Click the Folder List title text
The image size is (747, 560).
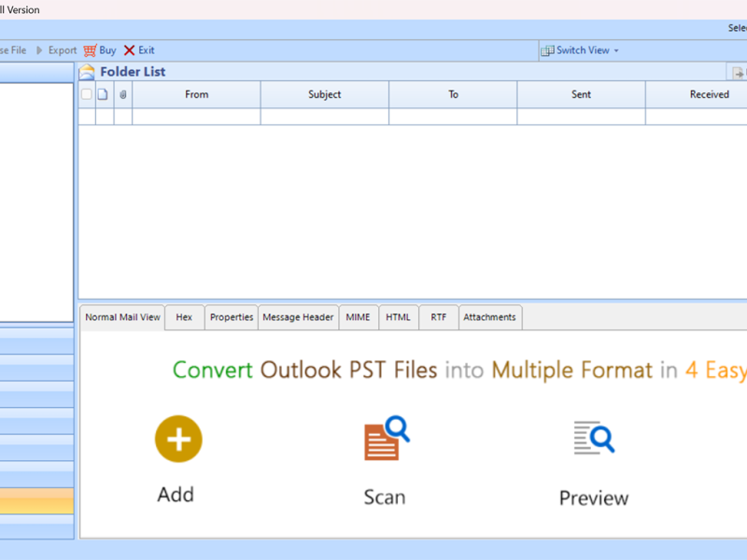point(133,72)
